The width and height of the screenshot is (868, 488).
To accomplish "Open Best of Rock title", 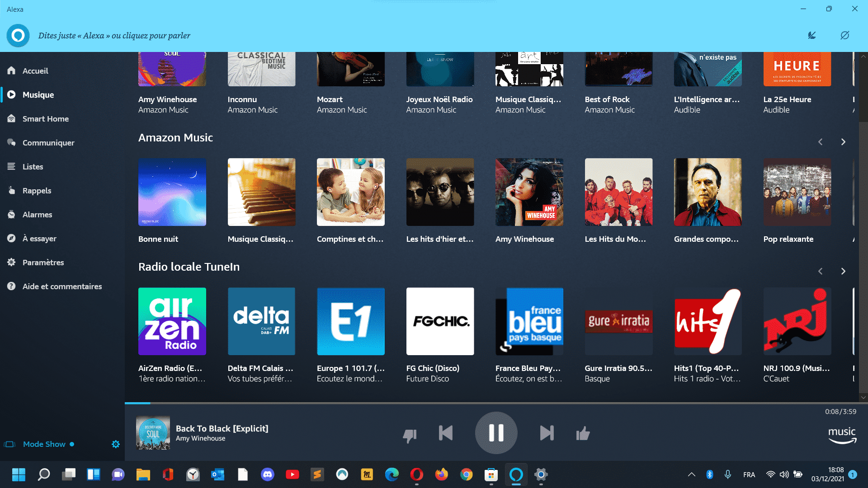I will pyautogui.click(x=607, y=99).
